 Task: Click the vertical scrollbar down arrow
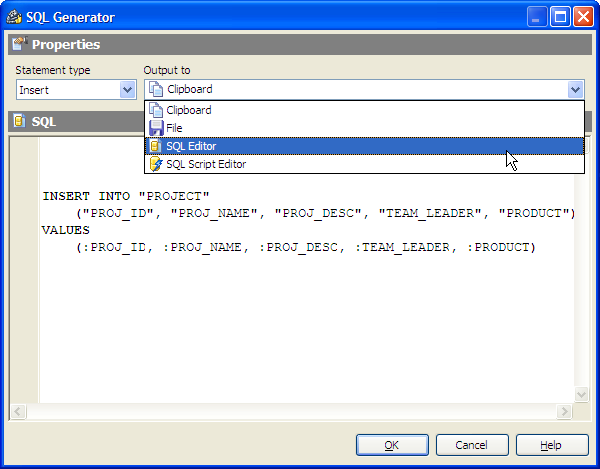click(x=582, y=395)
